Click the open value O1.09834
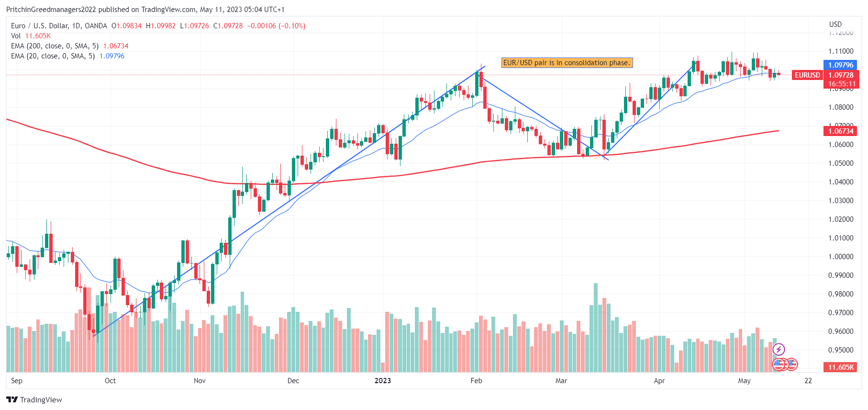 [x=126, y=26]
